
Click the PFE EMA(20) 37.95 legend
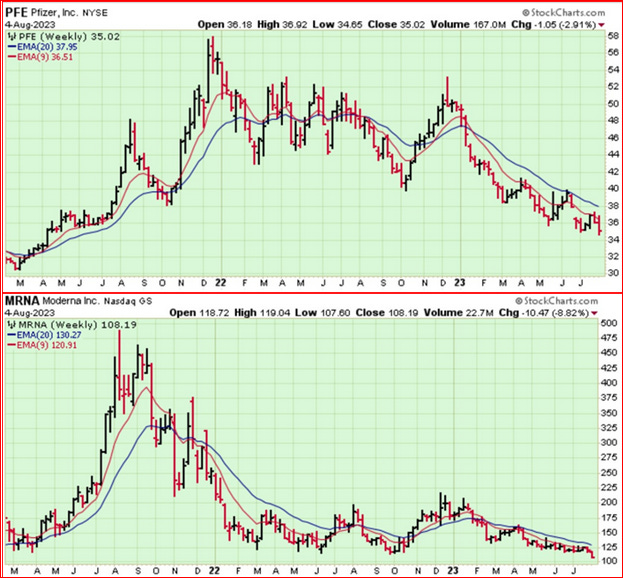click(43, 47)
